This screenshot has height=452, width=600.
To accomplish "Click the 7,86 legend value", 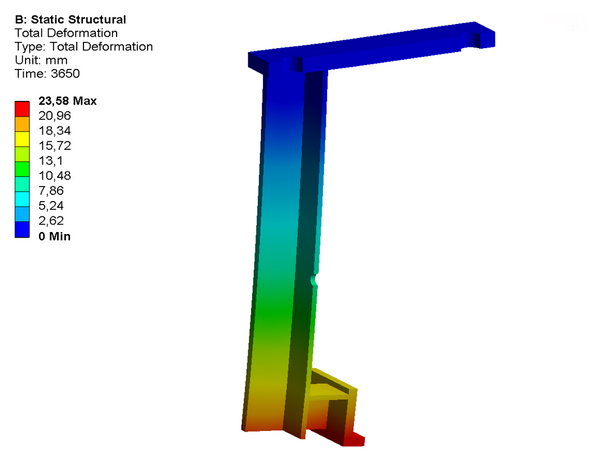I will tap(51, 191).
